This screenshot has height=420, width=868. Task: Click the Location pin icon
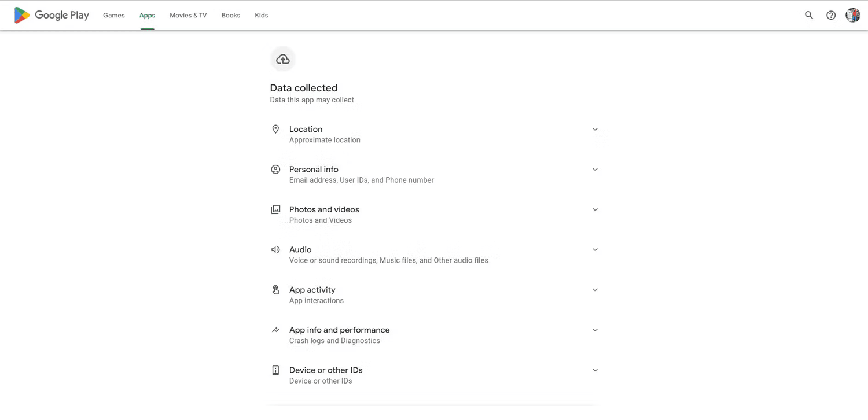pyautogui.click(x=275, y=129)
